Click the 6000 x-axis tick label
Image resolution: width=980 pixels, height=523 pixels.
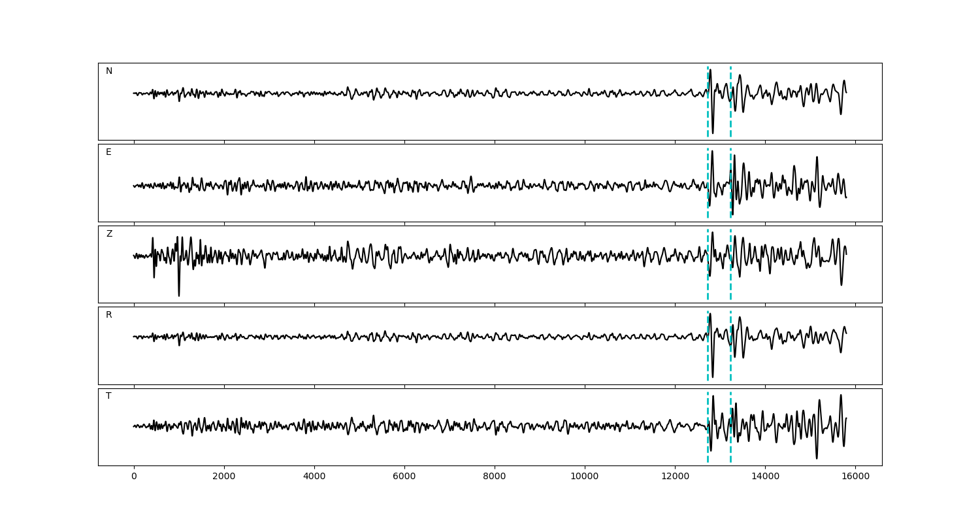coord(404,477)
